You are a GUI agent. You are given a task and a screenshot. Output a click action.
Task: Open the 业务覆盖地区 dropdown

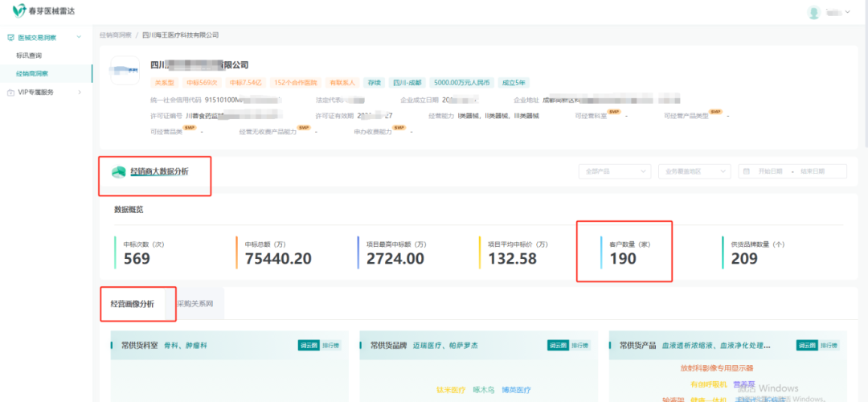point(694,171)
